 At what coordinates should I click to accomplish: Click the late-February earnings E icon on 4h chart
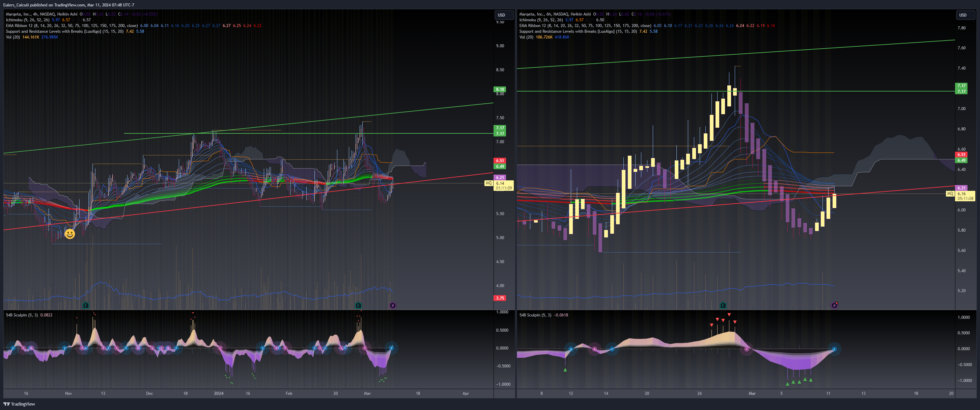tap(358, 305)
